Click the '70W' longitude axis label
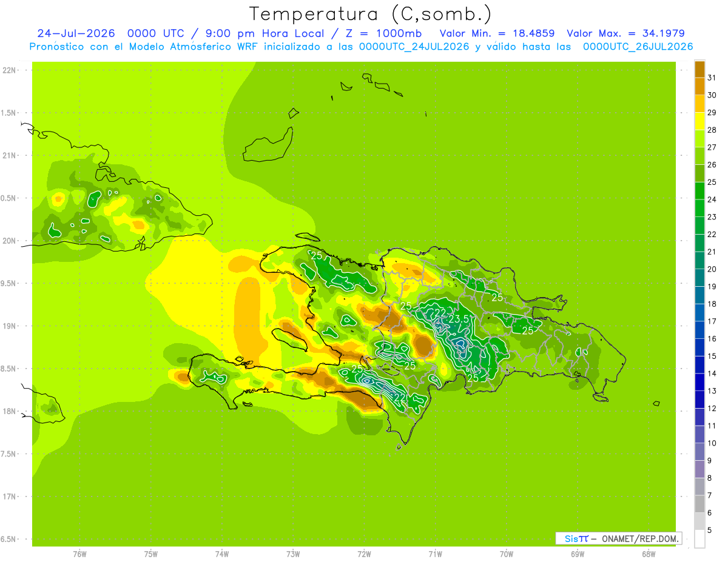This screenshot has width=728, height=562. pyautogui.click(x=507, y=554)
